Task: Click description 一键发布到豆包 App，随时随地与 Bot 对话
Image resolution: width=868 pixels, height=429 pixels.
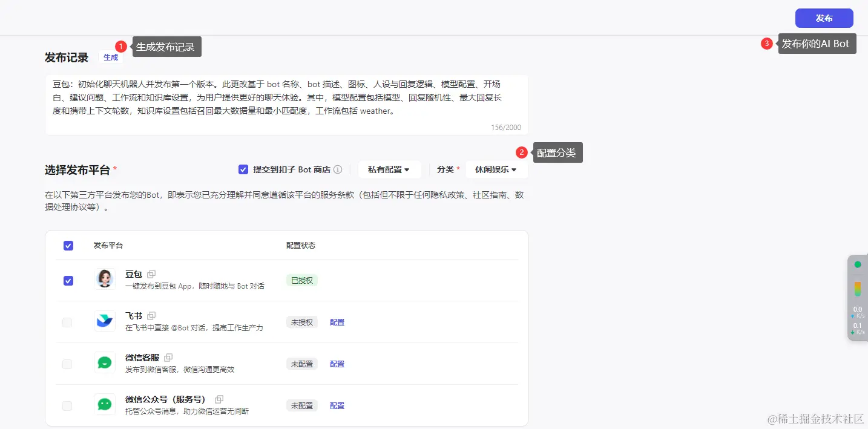Action: tap(195, 286)
